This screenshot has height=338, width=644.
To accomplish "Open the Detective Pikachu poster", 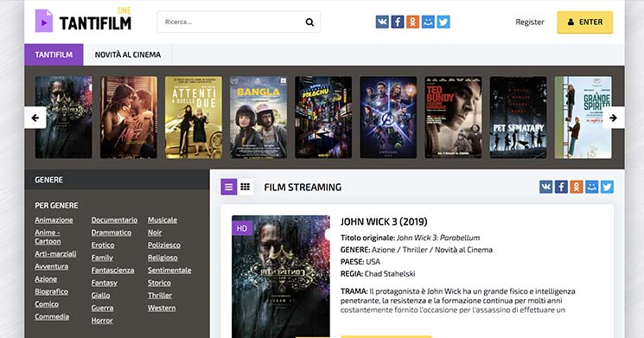I will (323, 118).
